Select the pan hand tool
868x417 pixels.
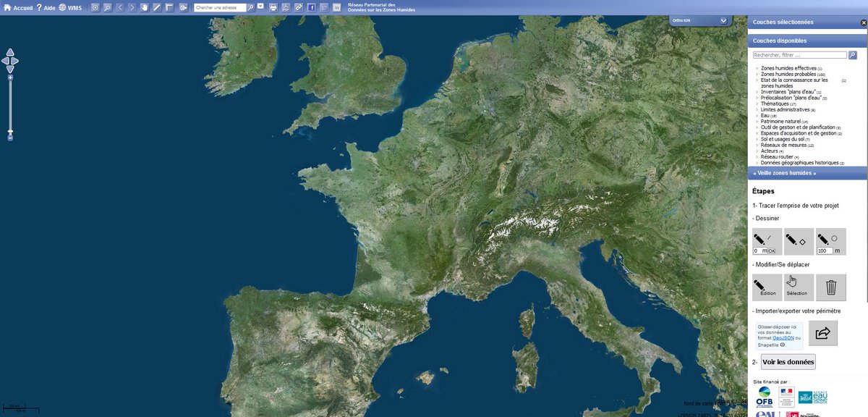coord(145,7)
